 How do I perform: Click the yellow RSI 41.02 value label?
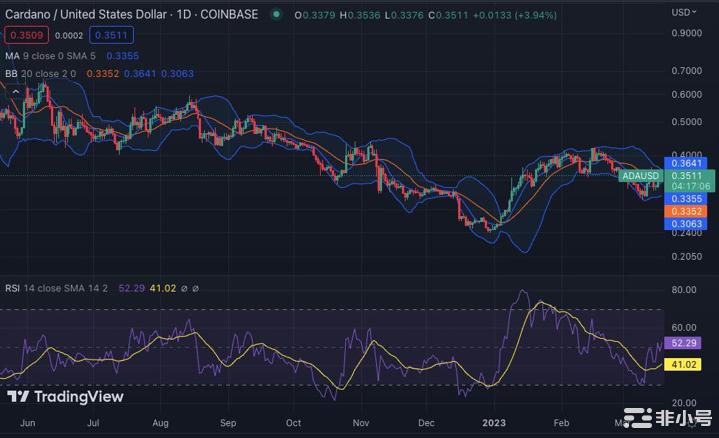[684, 365]
